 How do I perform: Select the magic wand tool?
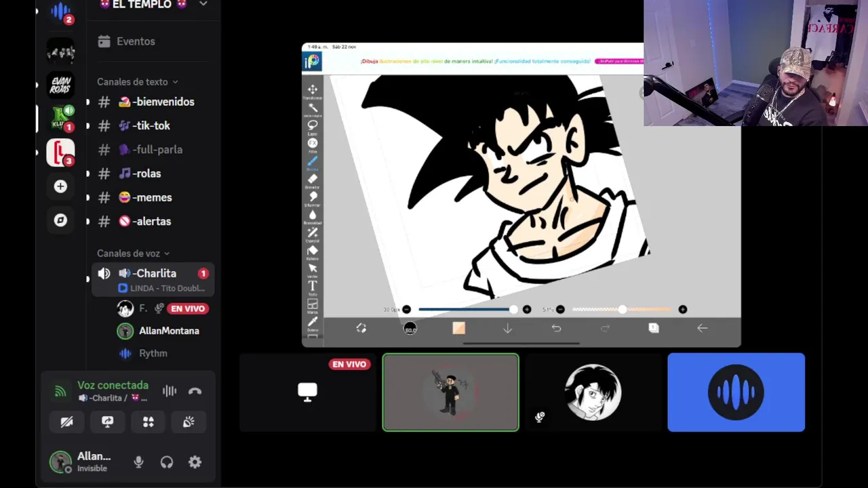click(x=313, y=108)
